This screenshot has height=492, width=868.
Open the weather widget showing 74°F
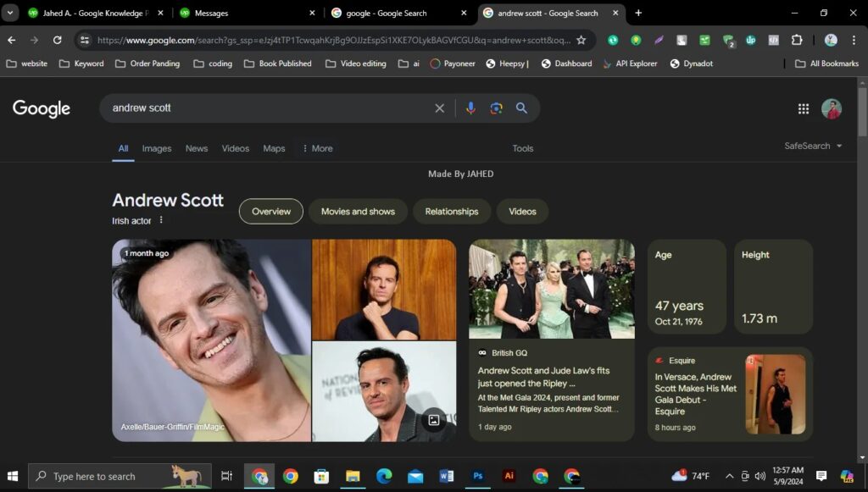pyautogui.click(x=690, y=476)
